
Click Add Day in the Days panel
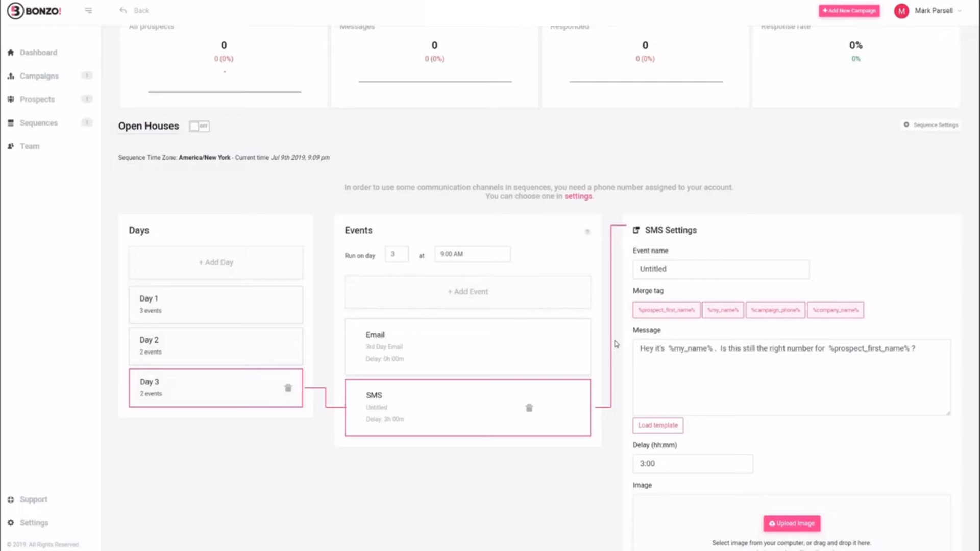(x=215, y=262)
